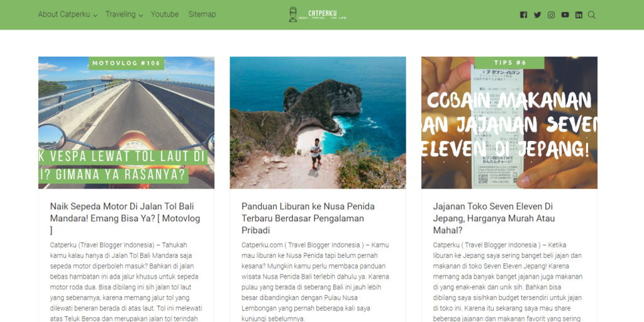
Task: Click the Seven Eleven receipt thumbnail
Action: [x=509, y=123]
